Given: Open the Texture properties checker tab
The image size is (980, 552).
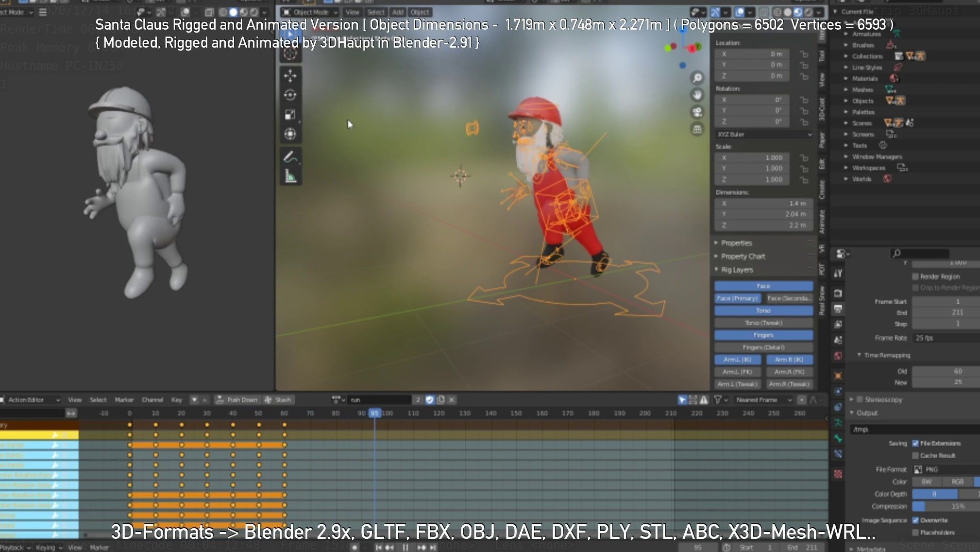Looking at the screenshot, I should click(x=838, y=474).
